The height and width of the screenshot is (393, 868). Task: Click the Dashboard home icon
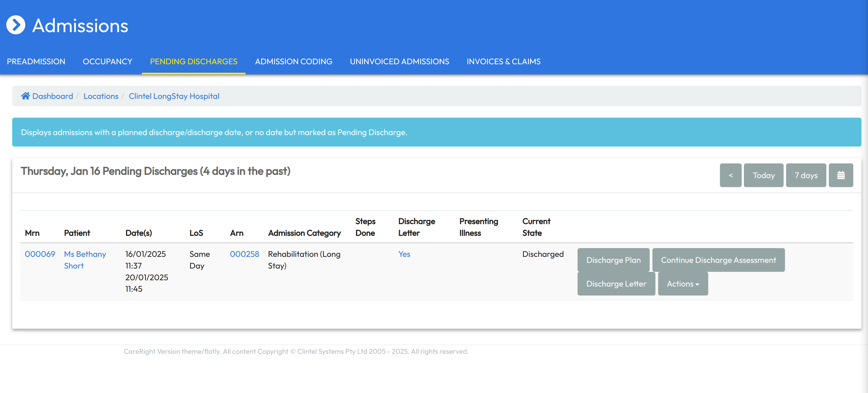25,96
